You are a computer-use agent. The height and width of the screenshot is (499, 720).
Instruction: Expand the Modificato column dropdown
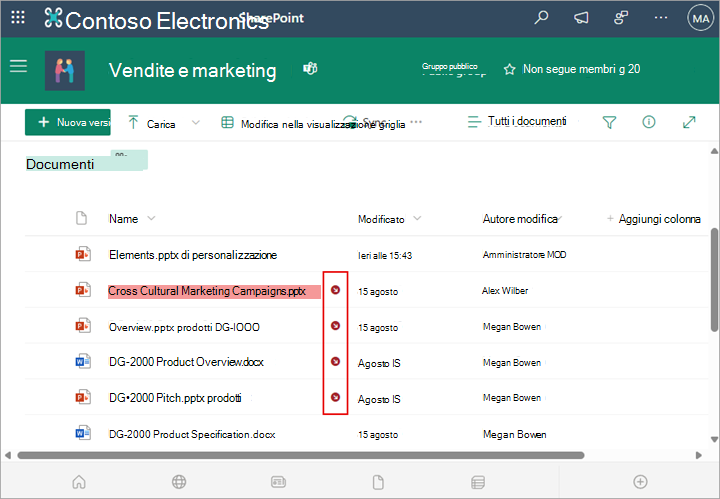(x=417, y=218)
